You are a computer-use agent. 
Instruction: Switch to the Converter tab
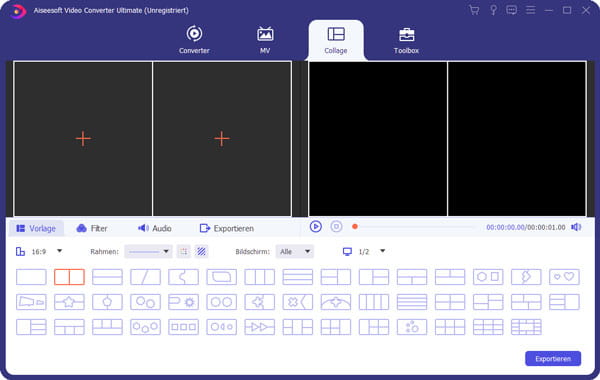tap(194, 40)
